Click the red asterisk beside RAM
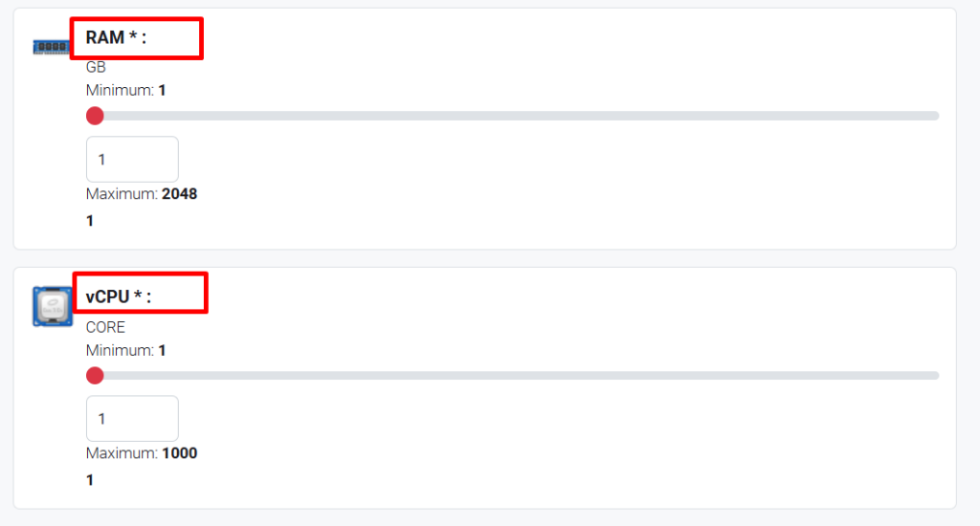This screenshot has width=980, height=526. (x=132, y=36)
